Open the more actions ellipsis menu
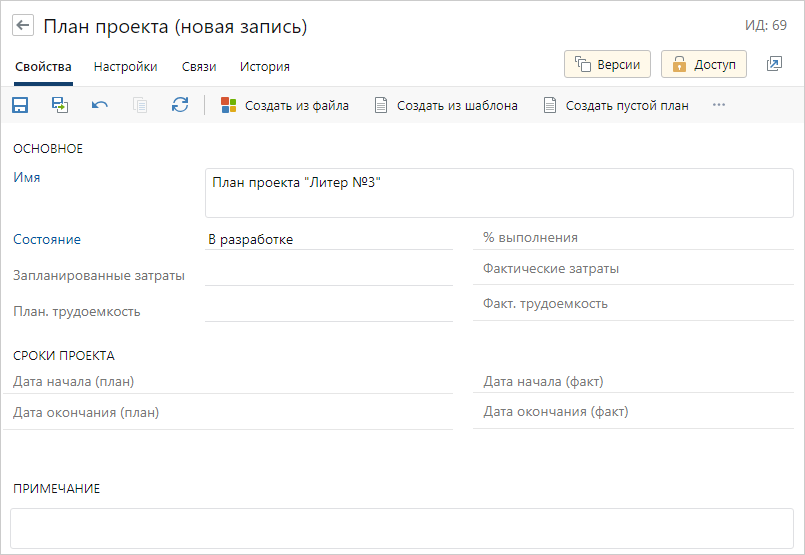Image resolution: width=805 pixels, height=555 pixels. coord(718,105)
